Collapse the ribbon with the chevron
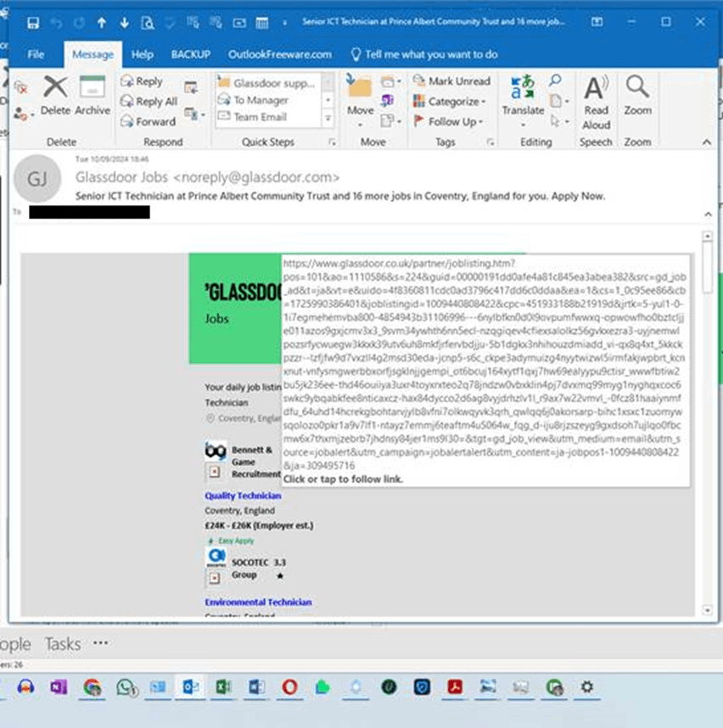This screenshot has width=723, height=728. point(706,142)
